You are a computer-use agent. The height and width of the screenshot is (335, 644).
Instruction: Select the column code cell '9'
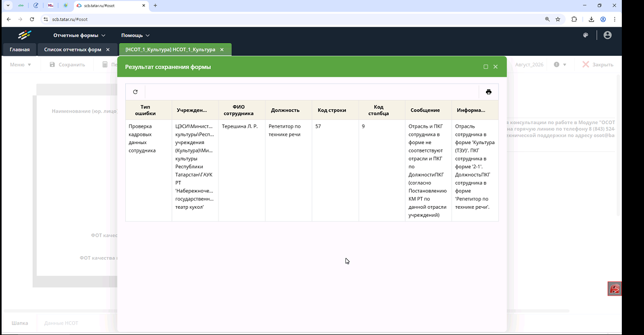[x=382, y=170]
